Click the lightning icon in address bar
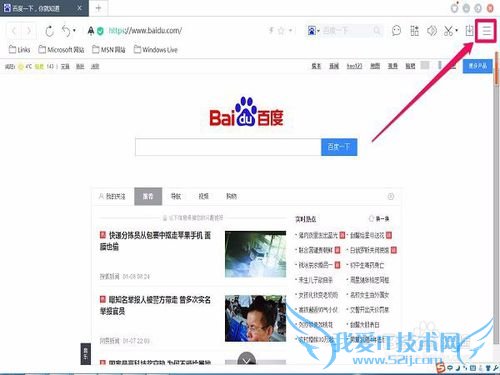 [x=271, y=31]
